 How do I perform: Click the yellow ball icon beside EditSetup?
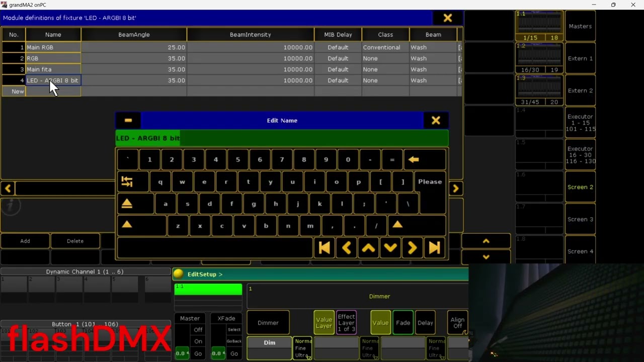tap(179, 274)
